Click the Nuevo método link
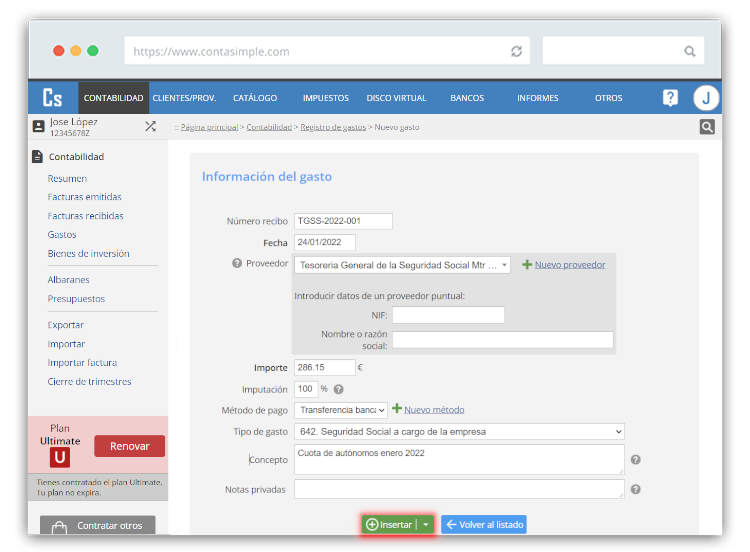This screenshot has width=750, height=552. (434, 410)
